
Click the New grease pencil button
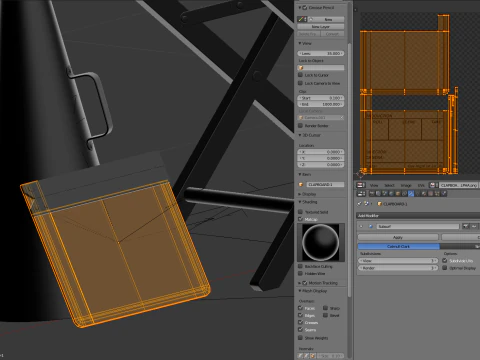click(326, 19)
